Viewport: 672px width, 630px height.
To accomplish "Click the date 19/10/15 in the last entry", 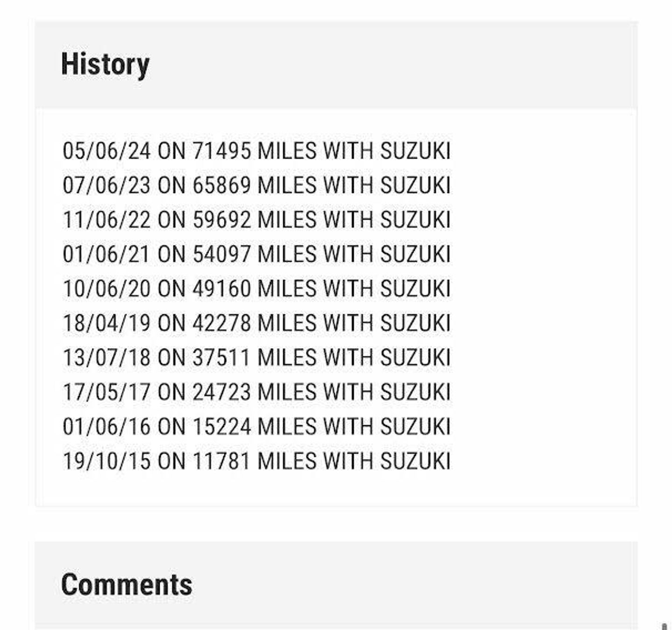I will click(107, 461).
